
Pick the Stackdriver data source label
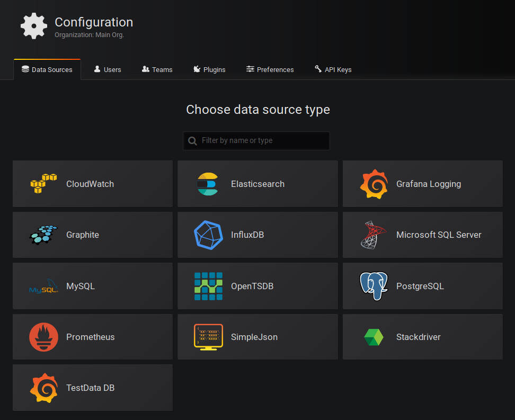(419, 337)
